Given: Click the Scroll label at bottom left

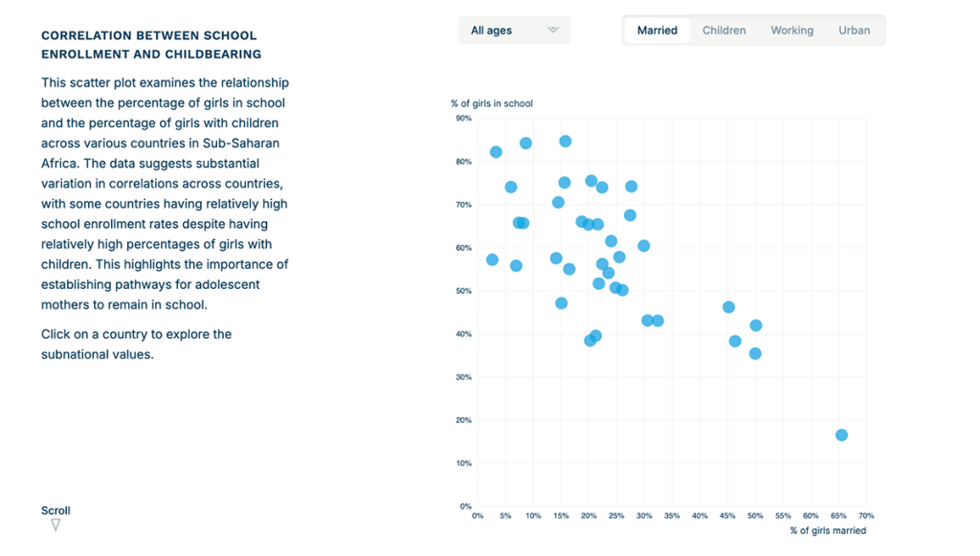Looking at the screenshot, I should 55,510.
